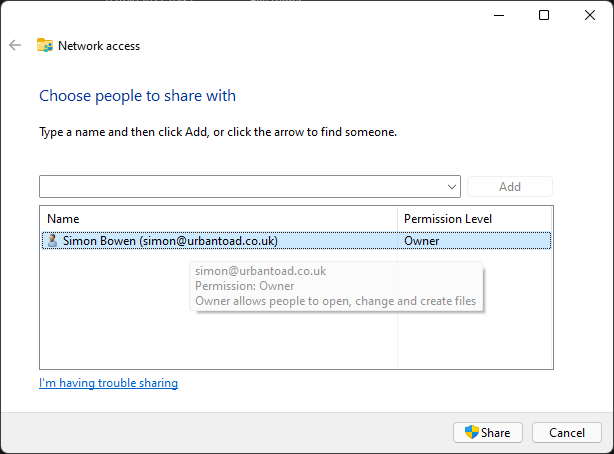Click the shield icon on Share button
This screenshot has width=614, height=454.
pyautogui.click(x=472, y=432)
